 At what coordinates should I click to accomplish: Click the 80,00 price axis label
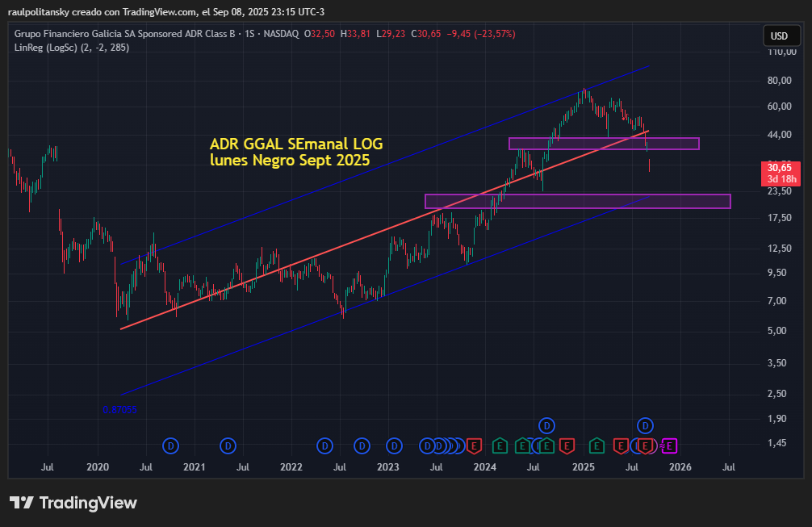780,80
